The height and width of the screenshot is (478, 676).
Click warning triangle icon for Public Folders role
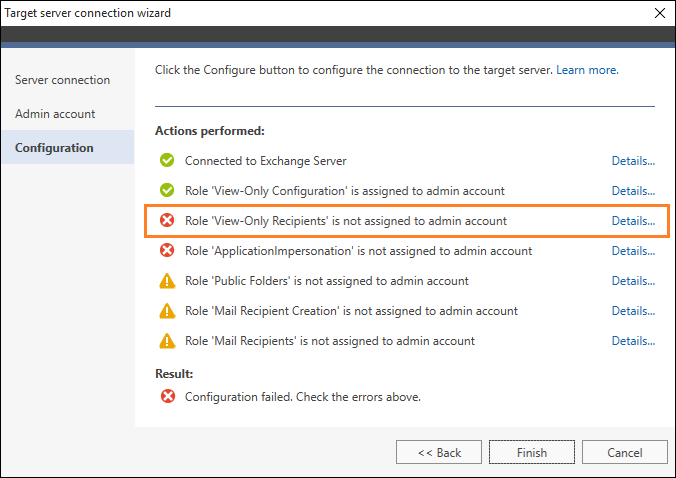pos(167,281)
